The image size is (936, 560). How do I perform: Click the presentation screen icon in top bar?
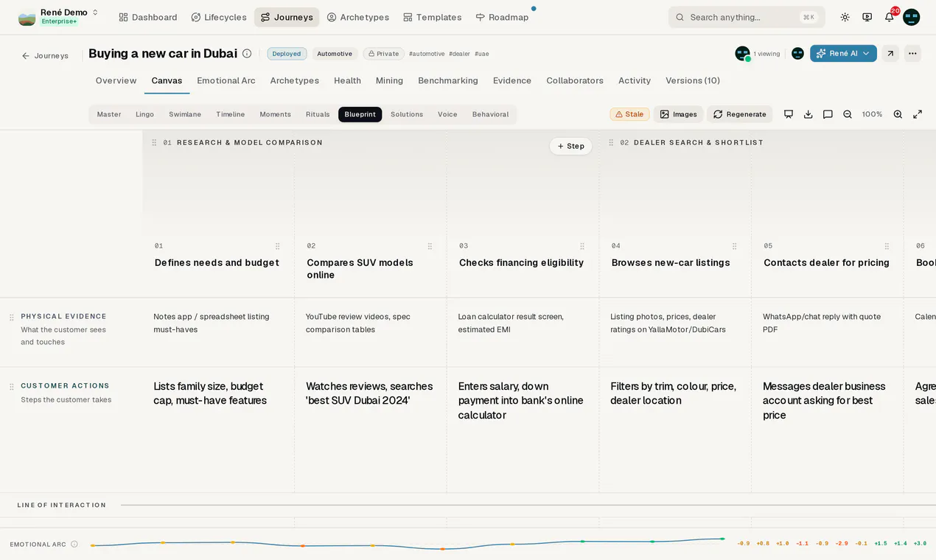click(867, 17)
